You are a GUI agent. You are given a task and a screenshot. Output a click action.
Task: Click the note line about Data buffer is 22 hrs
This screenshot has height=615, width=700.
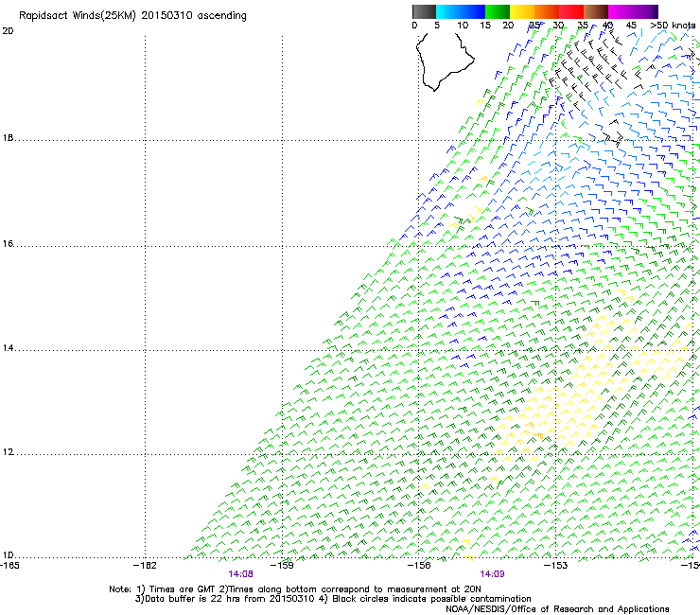pyautogui.click(x=333, y=599)
